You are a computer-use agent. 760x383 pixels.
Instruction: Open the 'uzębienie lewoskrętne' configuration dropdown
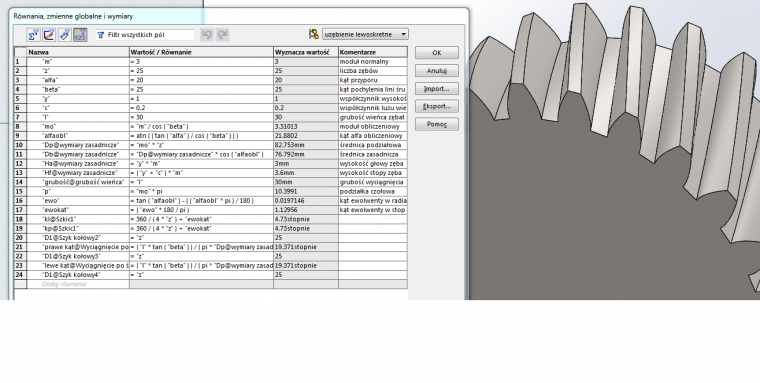coord(365,34)
